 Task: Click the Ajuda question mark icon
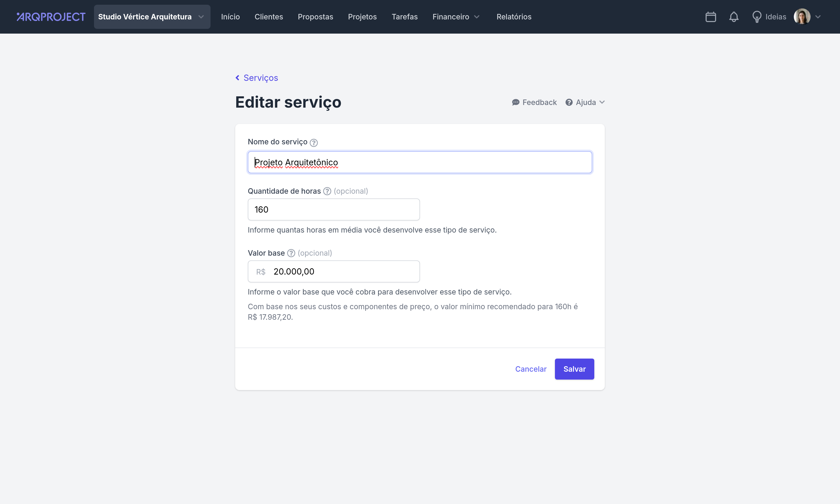click(x=569, y=102)
